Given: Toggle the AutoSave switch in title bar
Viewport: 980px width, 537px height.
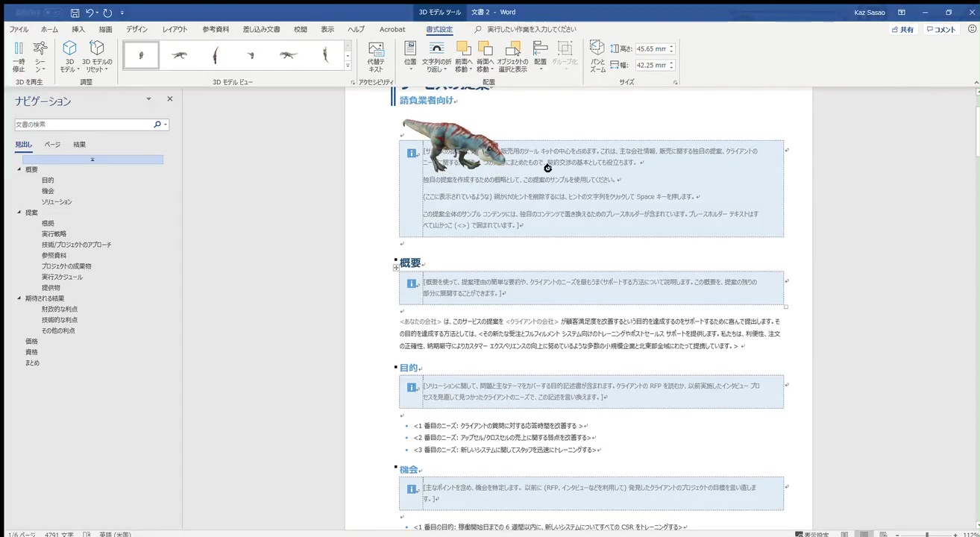Looking at the screenshot, I should [x=52, y=13].
